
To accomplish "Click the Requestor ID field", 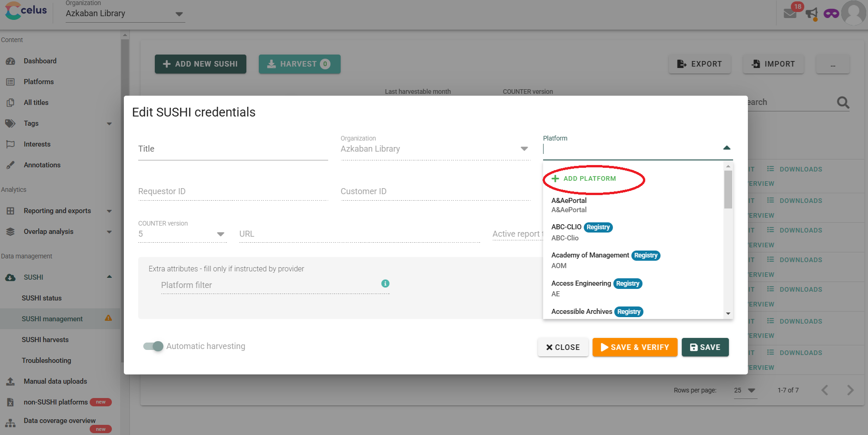I will point(233,191).
